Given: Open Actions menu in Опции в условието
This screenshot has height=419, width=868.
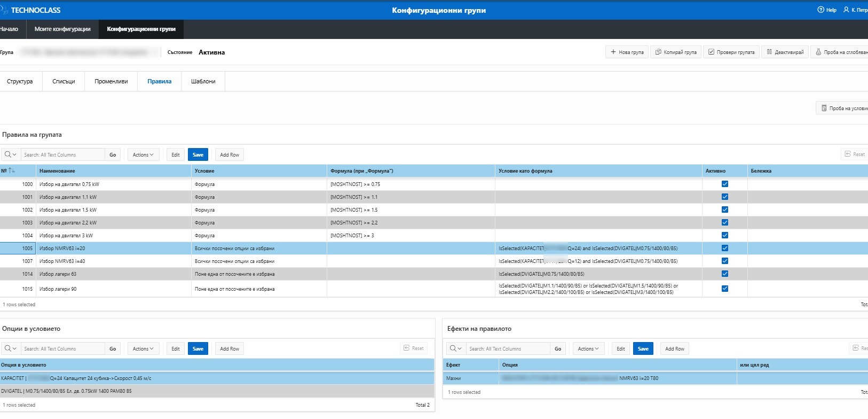Looking at the screenshot, I should [x=143, y=348].
